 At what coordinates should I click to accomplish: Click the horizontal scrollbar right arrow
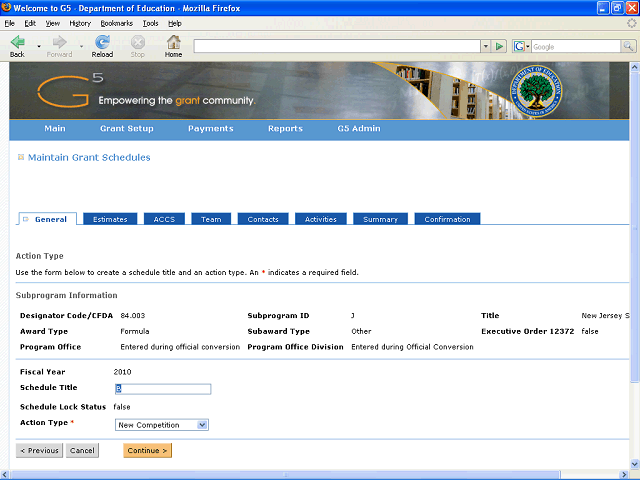[625, 475]
